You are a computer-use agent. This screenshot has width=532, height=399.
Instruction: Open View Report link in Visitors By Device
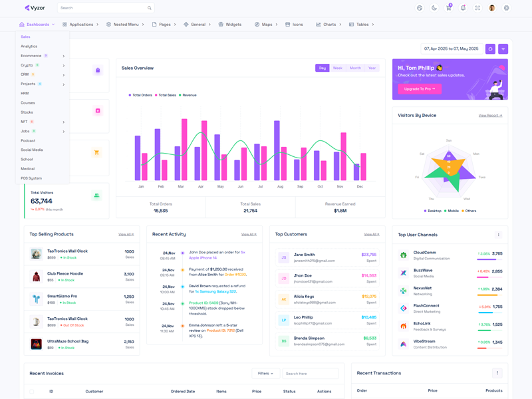tap(490, 116)
